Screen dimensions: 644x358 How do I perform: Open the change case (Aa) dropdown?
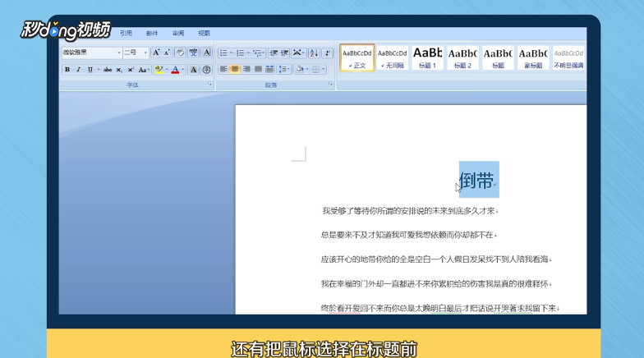pos(143,70)
